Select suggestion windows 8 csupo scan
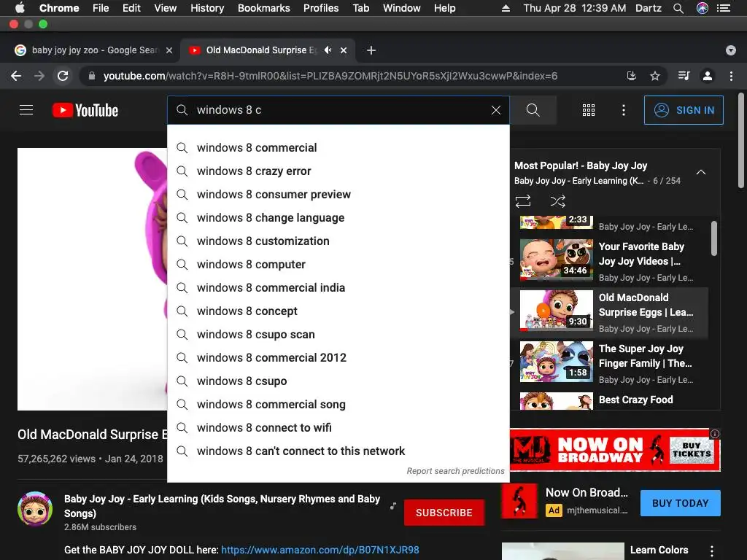Screen dimensions: 747x560 [338, 334]
